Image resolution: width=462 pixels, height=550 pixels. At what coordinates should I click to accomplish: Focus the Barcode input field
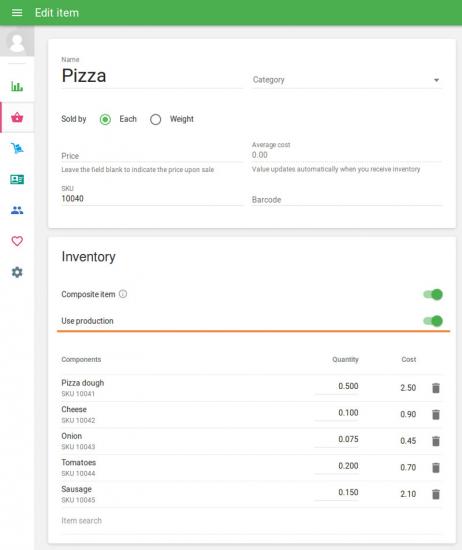pyautogui.click(x=347, y=200)
